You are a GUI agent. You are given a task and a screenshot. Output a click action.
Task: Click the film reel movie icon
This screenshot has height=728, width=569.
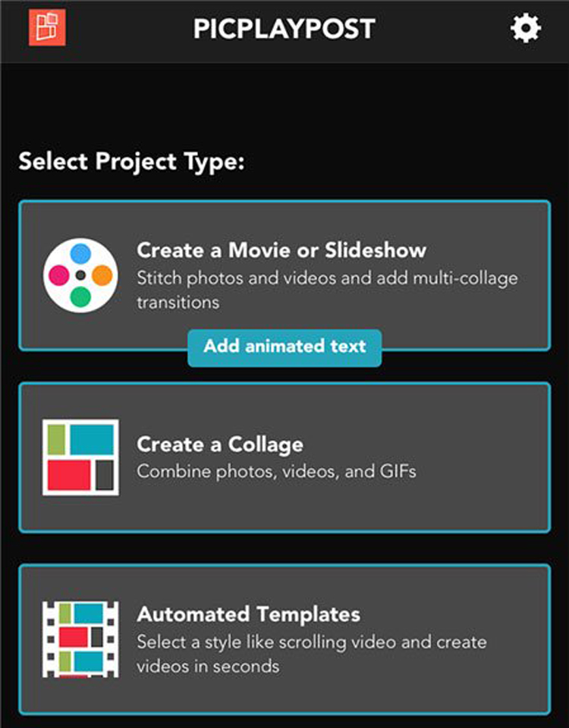point(80,275)
